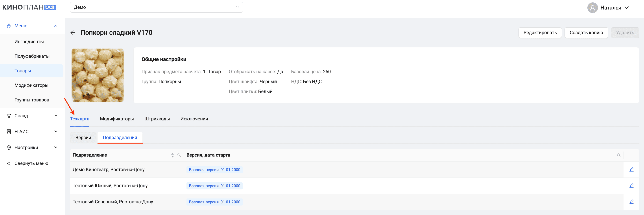This screenshot has height=215, width=644.
Task: Select the Подразделения sub-tab
Action: pos(120,138)
